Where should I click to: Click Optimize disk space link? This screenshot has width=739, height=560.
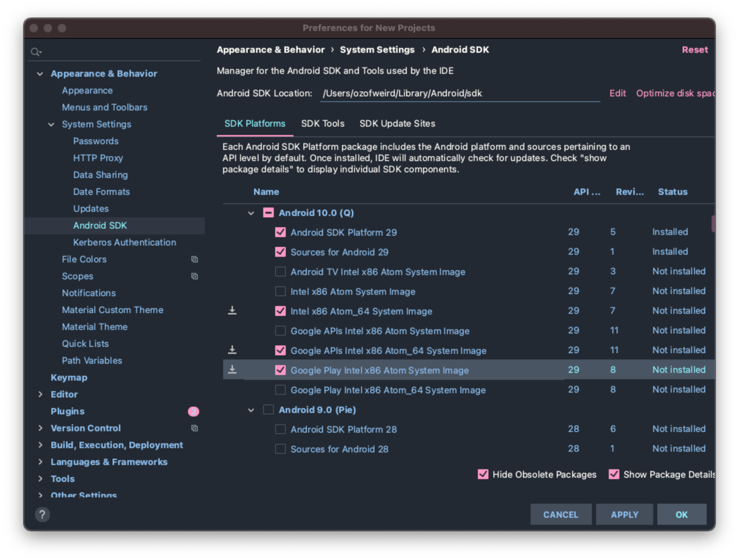tap(676, 93)
